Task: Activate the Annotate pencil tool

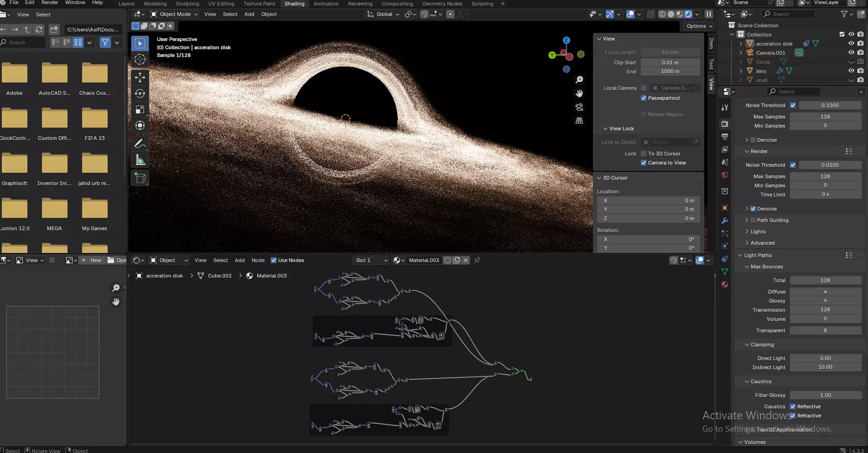Action: [x=140, y=144]
